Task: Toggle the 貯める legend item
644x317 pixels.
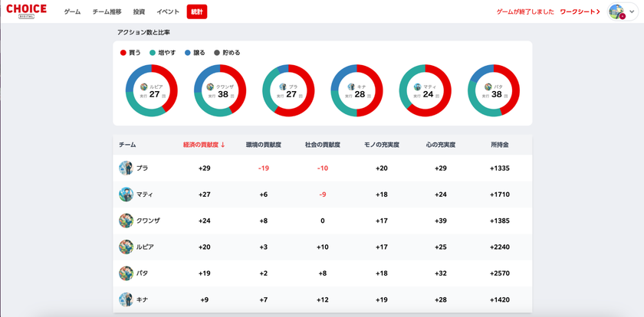Action: [227, 53]
